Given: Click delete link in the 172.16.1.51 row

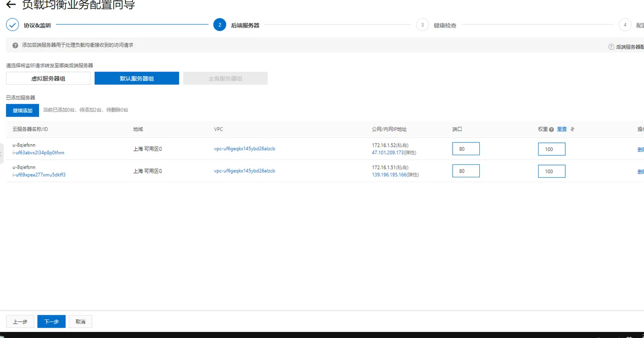Looking at the screenshot, I should pyautogui.click(x=641, y=171).
